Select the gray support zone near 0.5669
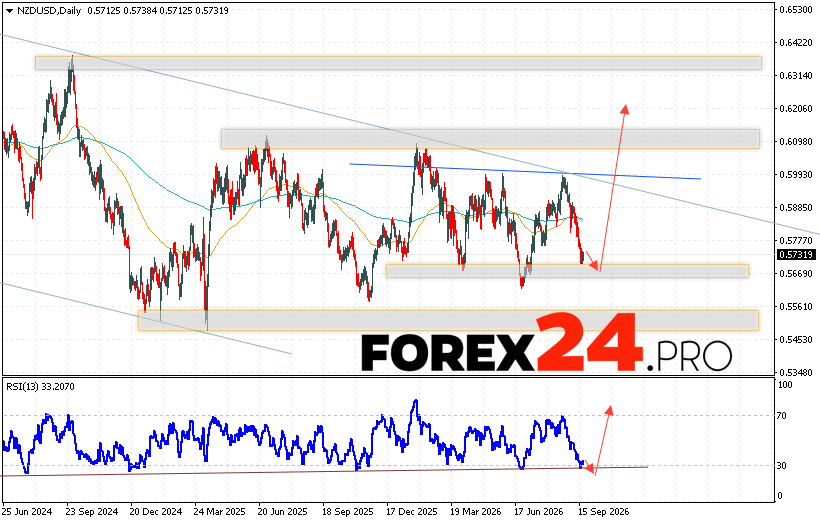The image size is (820, 523). tap(567, 270)
